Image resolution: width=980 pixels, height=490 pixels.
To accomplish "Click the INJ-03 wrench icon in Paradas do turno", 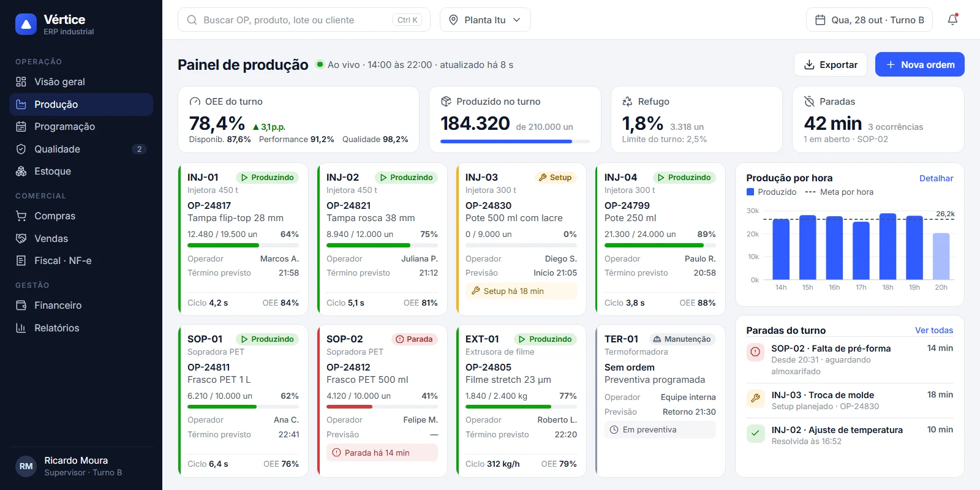I will click(x=755, y=399).
